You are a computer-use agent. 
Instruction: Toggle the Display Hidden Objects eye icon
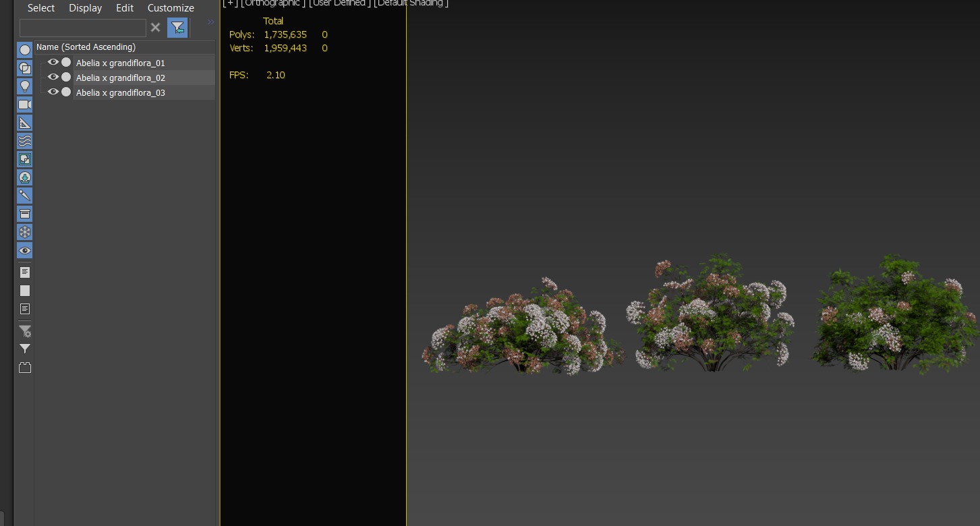(25, 250)
